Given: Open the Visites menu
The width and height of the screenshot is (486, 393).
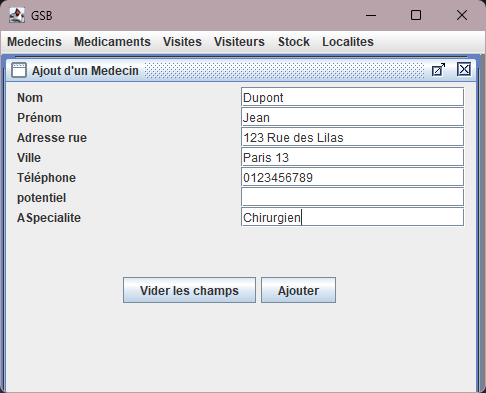Looking at the screenshot, I should 182,42.
